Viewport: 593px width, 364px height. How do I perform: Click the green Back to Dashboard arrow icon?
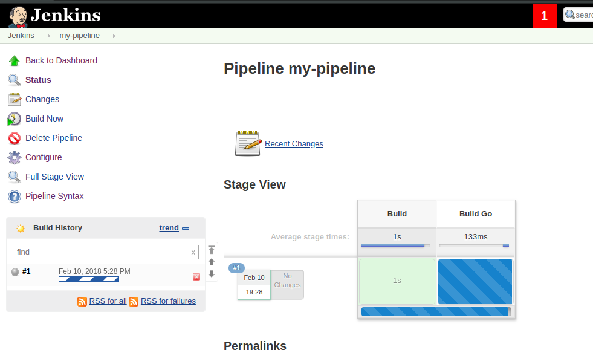click(15, 60)
